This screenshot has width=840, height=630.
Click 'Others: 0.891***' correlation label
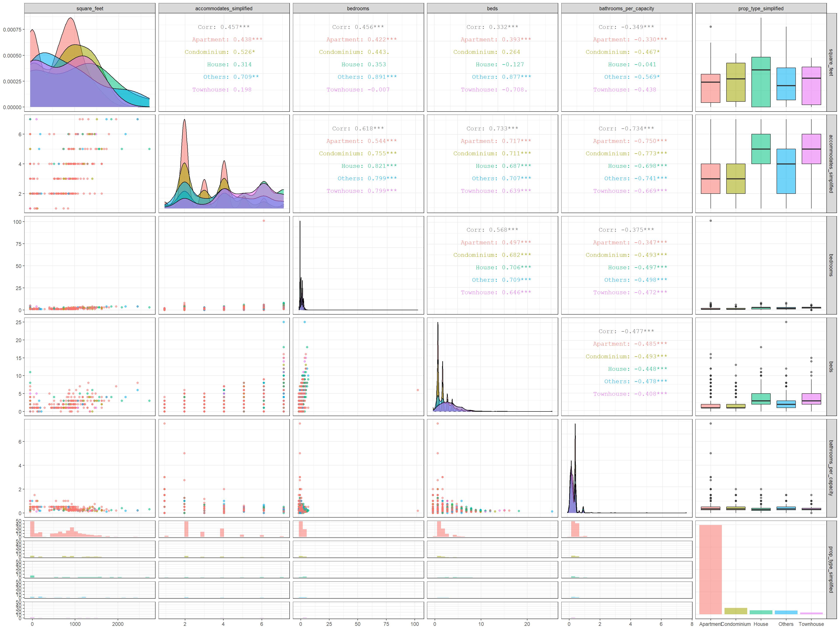[x=367, y=77]
